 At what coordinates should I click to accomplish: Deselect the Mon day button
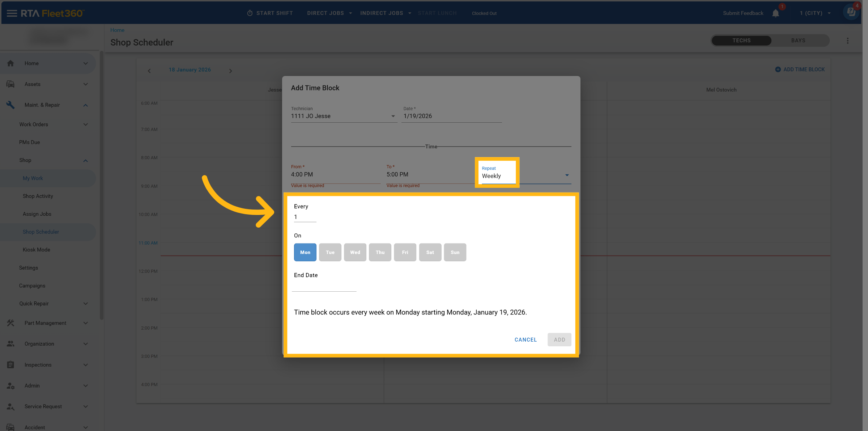(305, 252)
